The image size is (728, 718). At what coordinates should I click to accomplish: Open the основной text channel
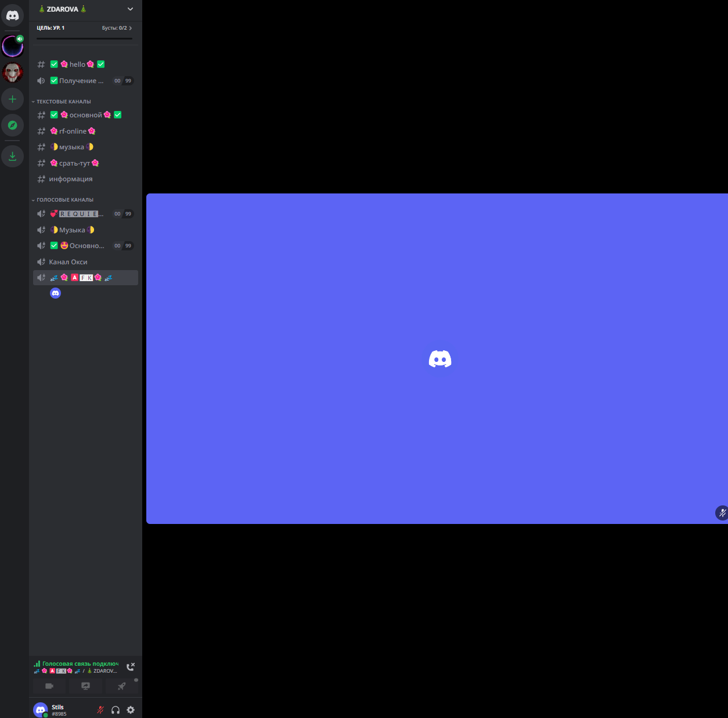(85, 115)
